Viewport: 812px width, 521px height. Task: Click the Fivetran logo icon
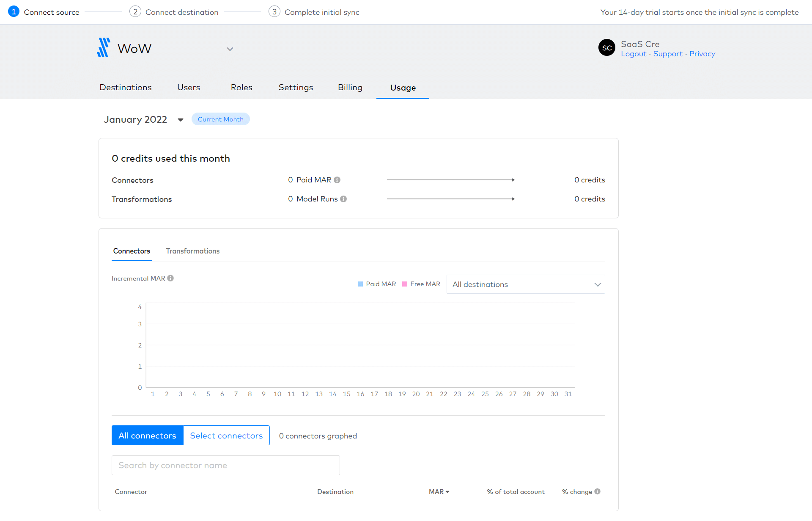click(x=104, y=47)
